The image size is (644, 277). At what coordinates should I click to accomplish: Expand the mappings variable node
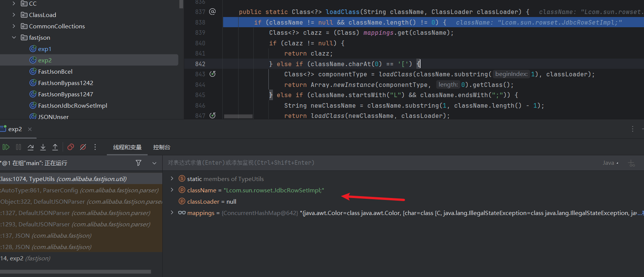pos(172,213)
